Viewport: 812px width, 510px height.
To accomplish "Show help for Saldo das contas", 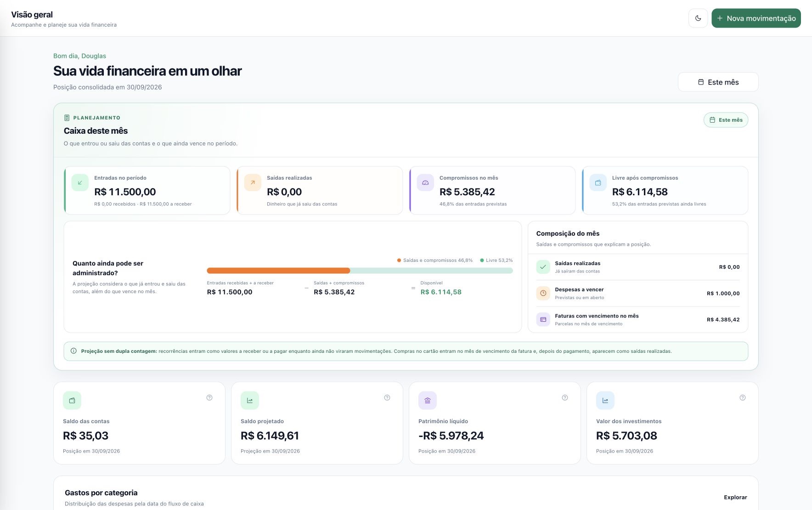I will click(209, 398).
